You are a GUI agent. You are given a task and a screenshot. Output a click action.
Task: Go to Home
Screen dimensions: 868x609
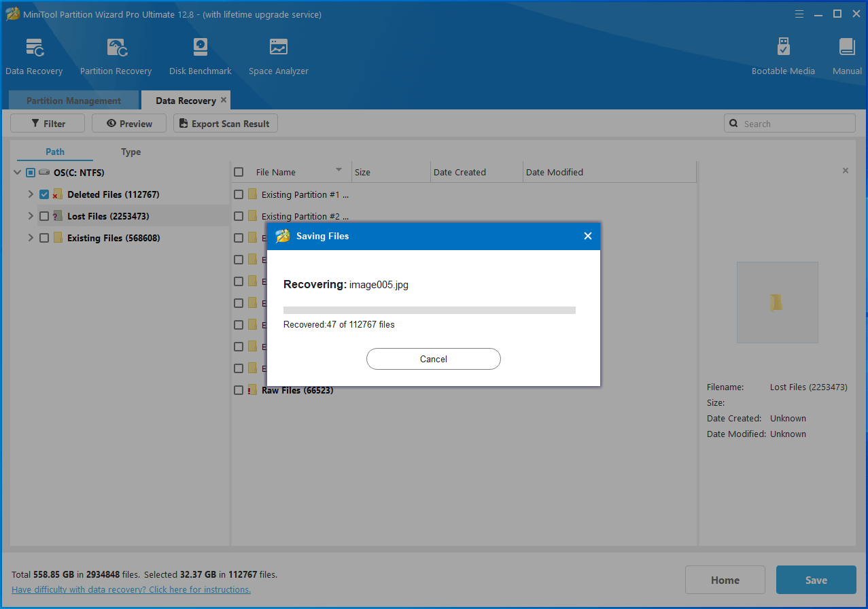click(725, 580)
